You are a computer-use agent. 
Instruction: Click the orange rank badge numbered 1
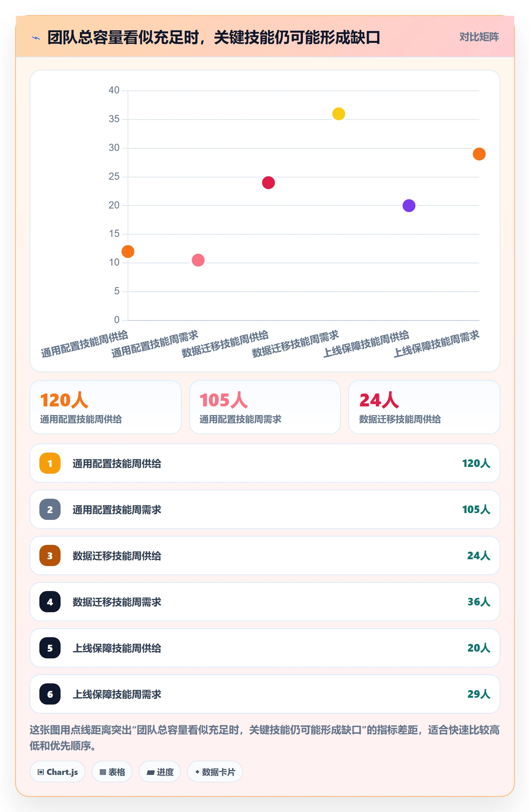click(50, 463)
